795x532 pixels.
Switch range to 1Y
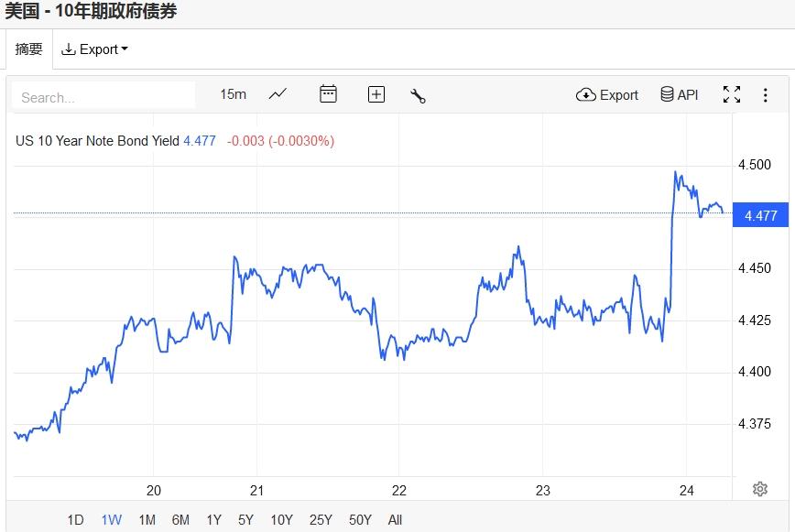click(x=213, y=520)
